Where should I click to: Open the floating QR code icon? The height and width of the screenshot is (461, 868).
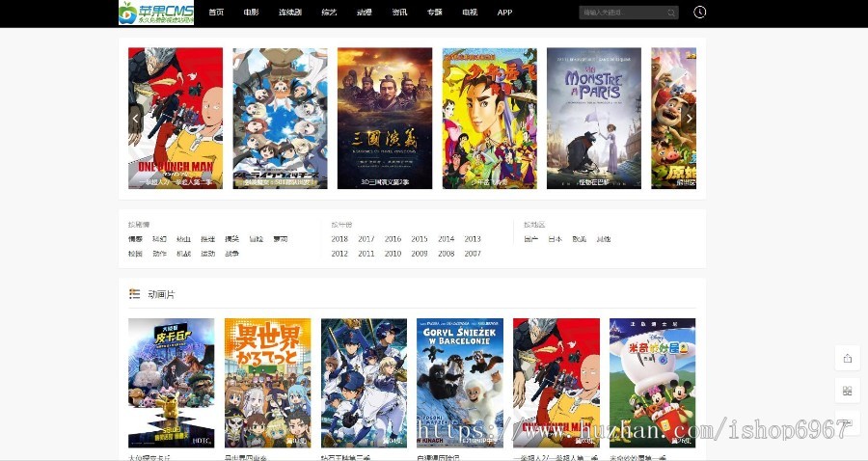click(x=848, y=391)
